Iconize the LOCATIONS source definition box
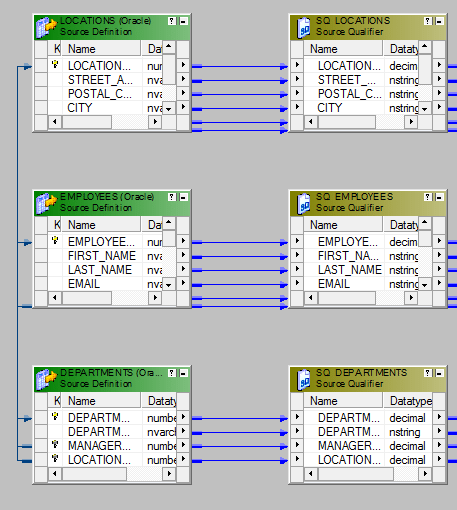457x510 pixels. tap(184, 21)
